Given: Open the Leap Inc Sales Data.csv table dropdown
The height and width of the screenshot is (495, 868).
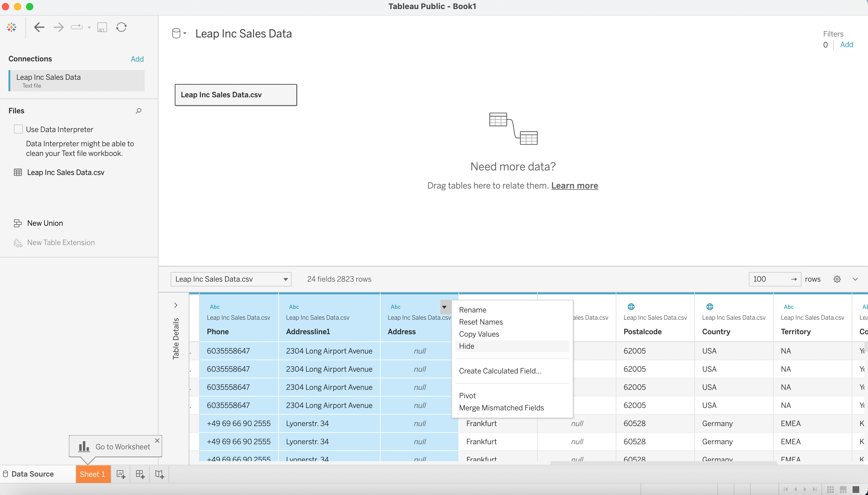Looking at the screenshot, I should (231, 279).
